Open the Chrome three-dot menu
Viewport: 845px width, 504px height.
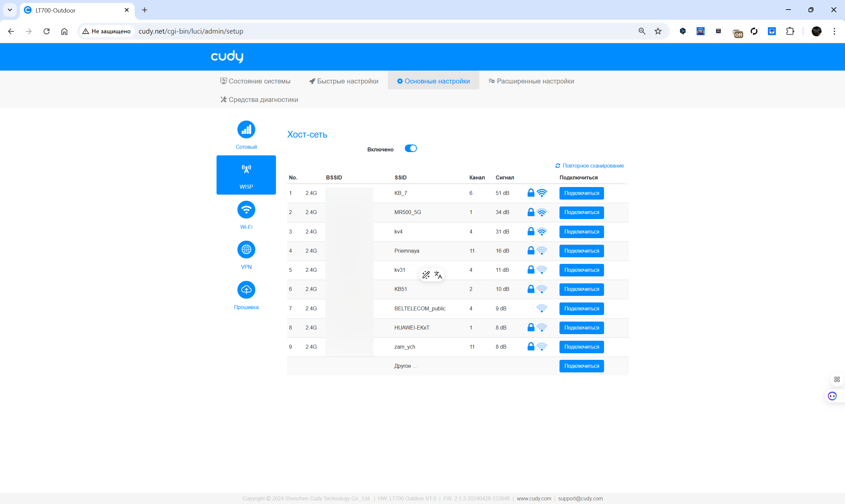(834, 31)
